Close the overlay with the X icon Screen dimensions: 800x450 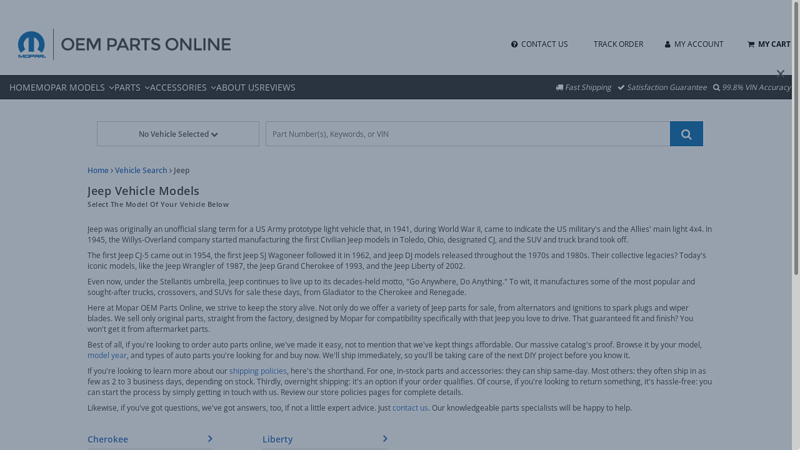780,74
